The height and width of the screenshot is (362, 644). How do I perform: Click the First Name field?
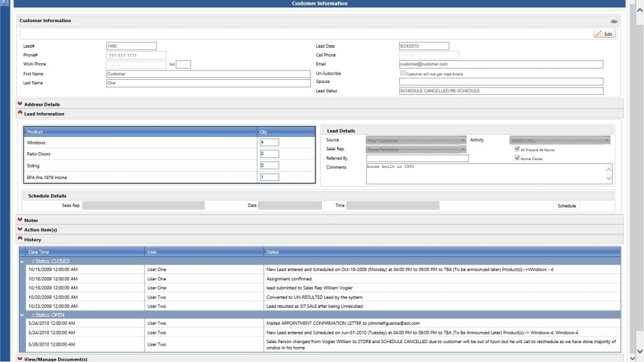tap(208, 74)
